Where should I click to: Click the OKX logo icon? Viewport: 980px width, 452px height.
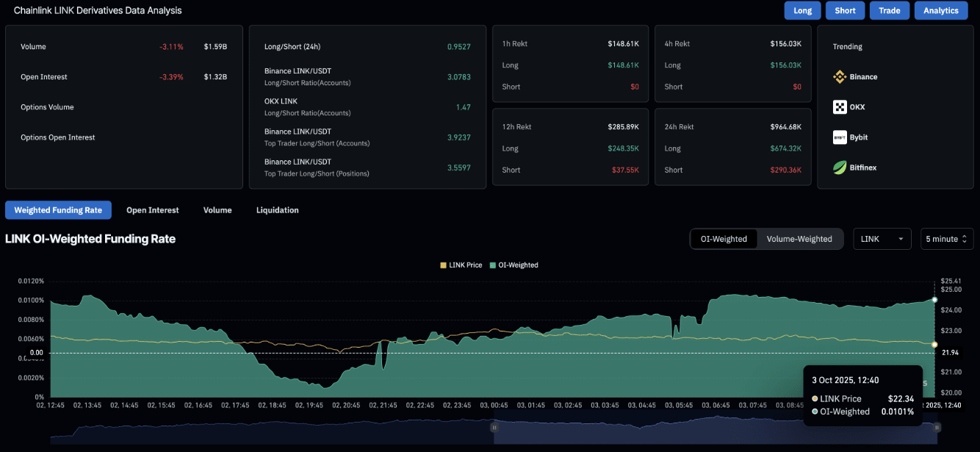coord(840,107)
